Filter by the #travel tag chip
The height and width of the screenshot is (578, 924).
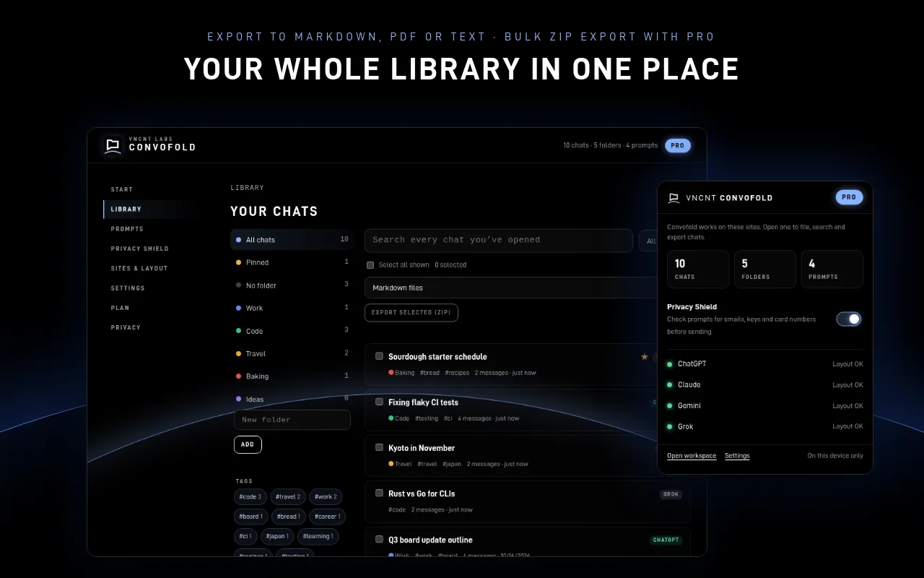288,497
